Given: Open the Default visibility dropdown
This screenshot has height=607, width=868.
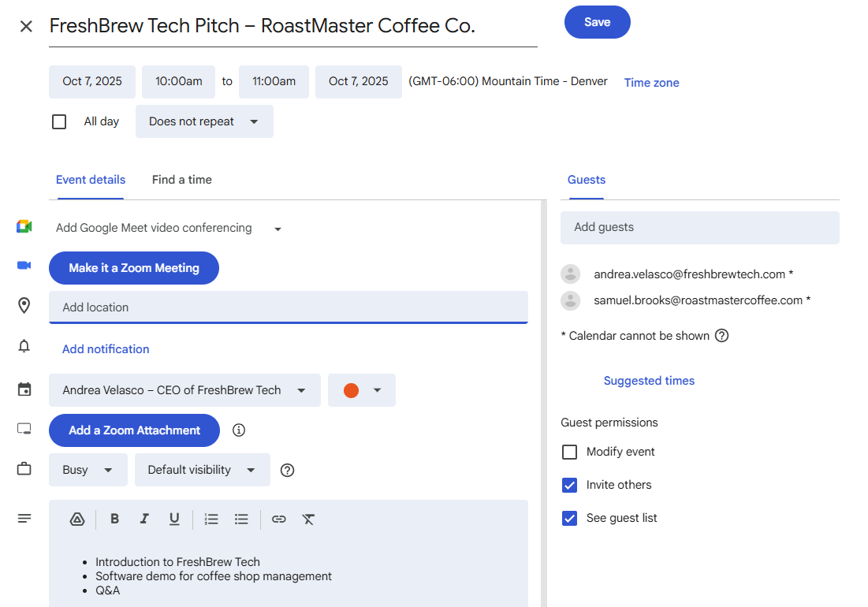Looking at the screenshot, I should click(202, 470).
